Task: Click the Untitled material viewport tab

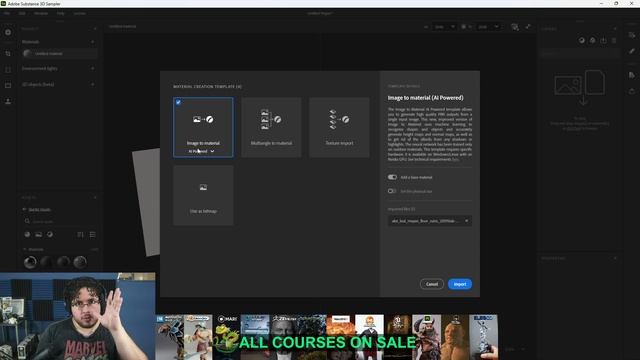Action: [122, 27]
